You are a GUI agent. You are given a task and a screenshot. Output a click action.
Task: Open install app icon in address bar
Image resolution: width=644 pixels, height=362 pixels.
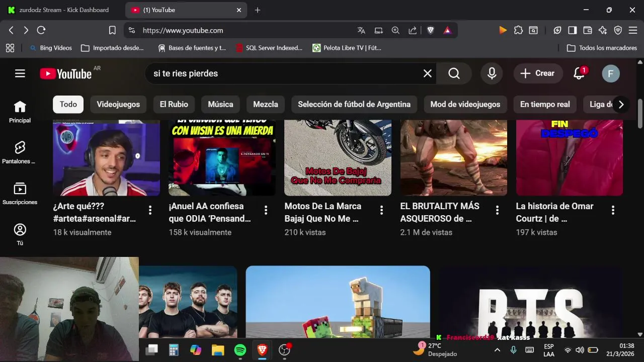(x=378, y=30)
